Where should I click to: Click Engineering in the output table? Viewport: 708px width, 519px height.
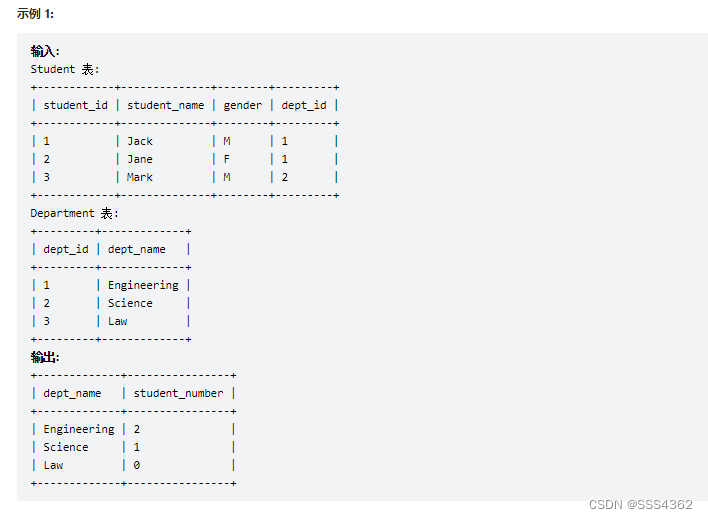pyautogui.click(x=78, y=429)
